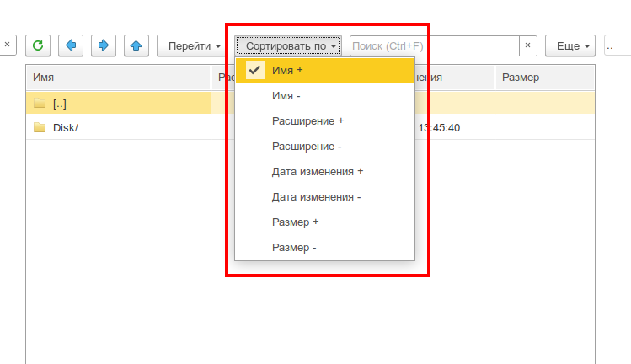Go forward with the right arrow icon
This screenshot has height=364, width=631.
point(104,45)
